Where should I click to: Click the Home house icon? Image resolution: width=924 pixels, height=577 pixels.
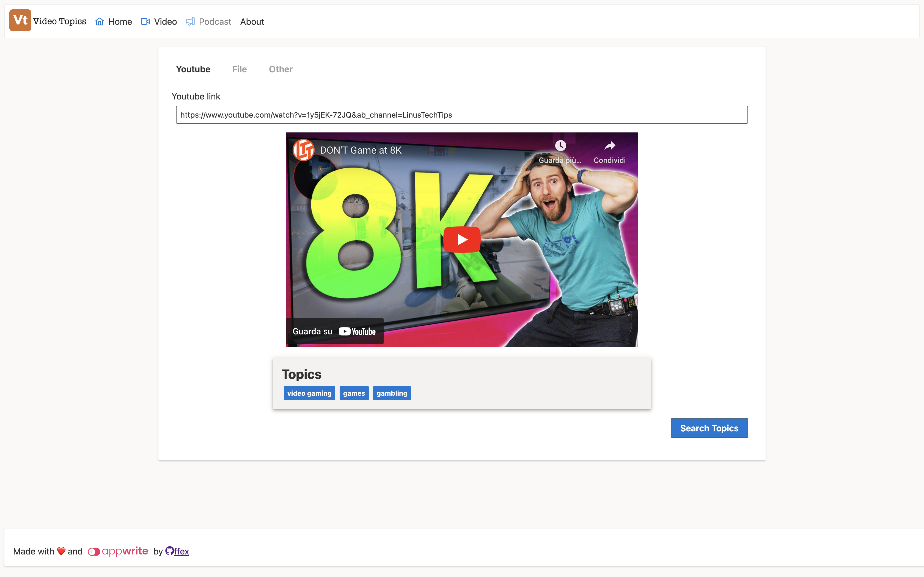(100, 22)
